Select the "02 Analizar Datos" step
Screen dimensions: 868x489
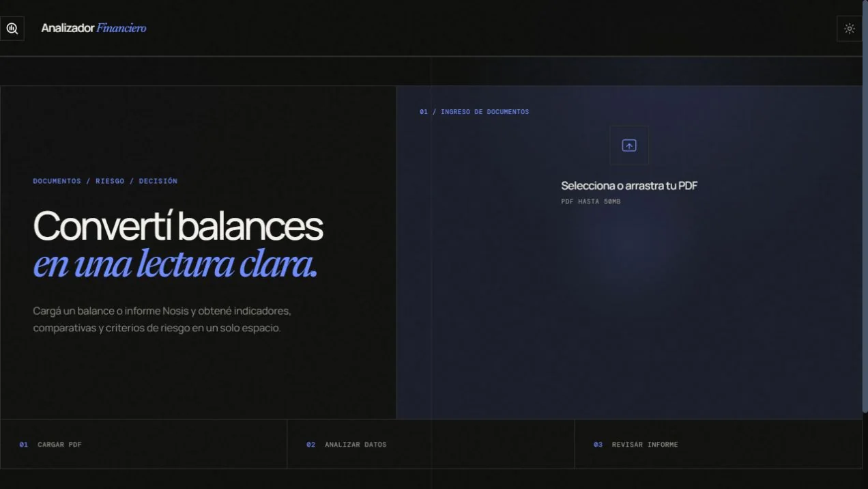click(431, 444)
